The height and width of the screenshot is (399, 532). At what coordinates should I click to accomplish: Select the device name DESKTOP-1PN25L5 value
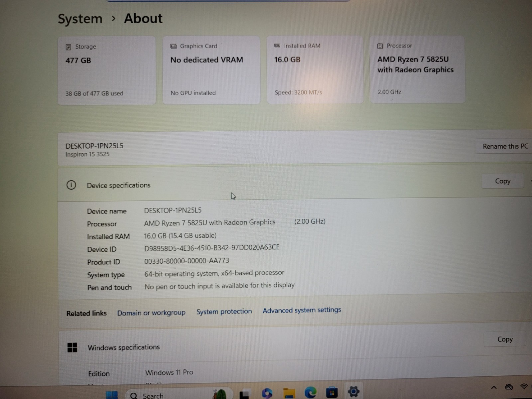point(173,210)
